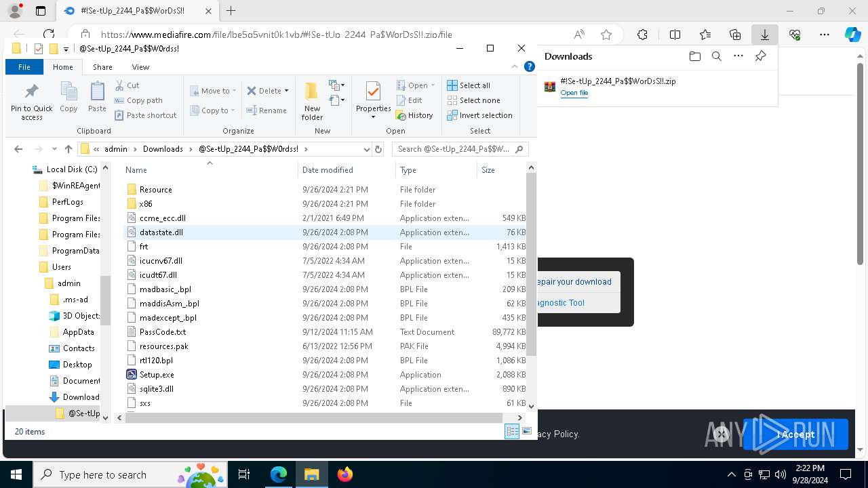This screenshot has width=868, height=488.
Task: Expand the Open button dropdown
Action: pos(433,85)
